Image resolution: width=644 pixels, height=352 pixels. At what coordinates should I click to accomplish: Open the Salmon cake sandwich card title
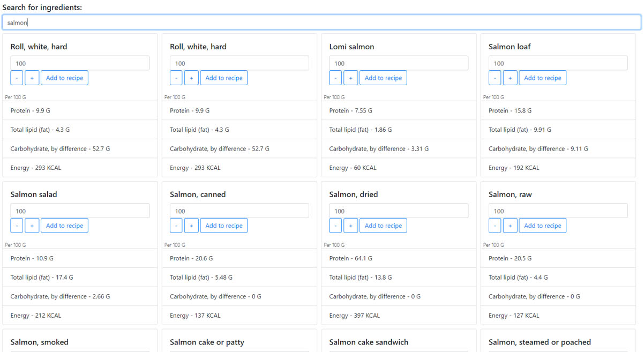tap(368, 342)
